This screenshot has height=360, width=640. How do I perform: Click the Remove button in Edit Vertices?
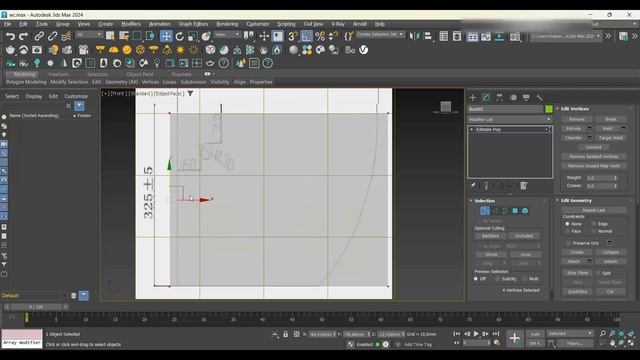(x=576, y=119)
